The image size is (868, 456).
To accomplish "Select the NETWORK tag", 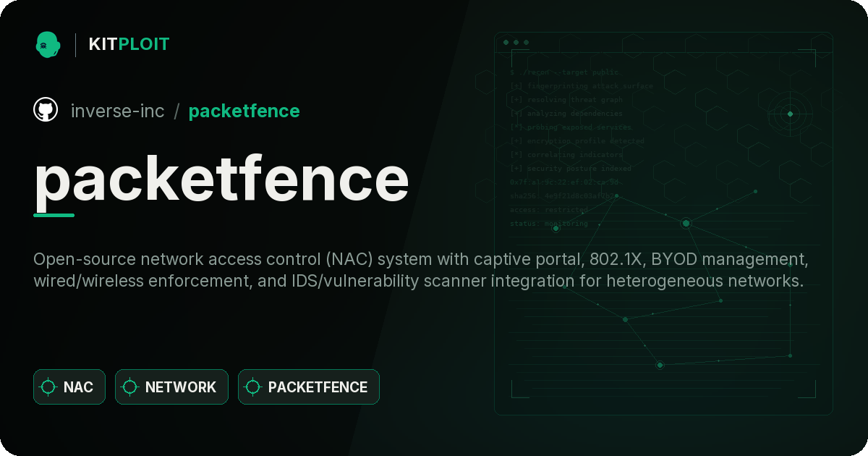I will click(171, 387).
